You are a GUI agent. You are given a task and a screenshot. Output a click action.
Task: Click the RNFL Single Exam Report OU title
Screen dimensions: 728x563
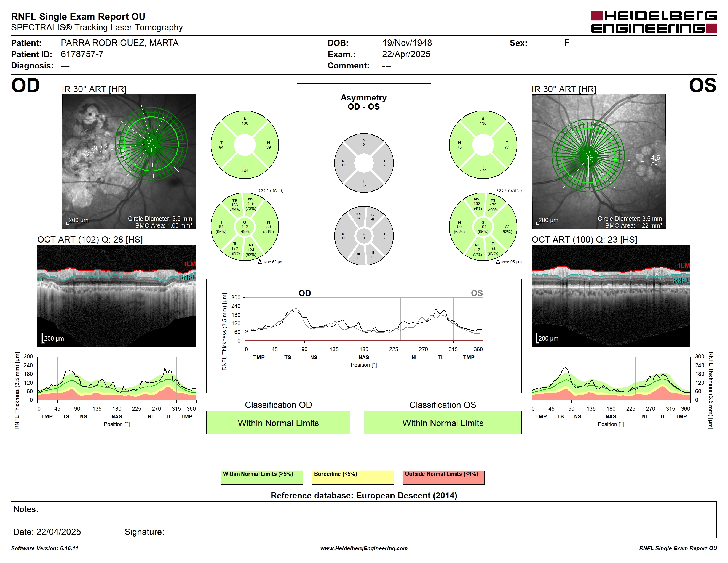78,16
